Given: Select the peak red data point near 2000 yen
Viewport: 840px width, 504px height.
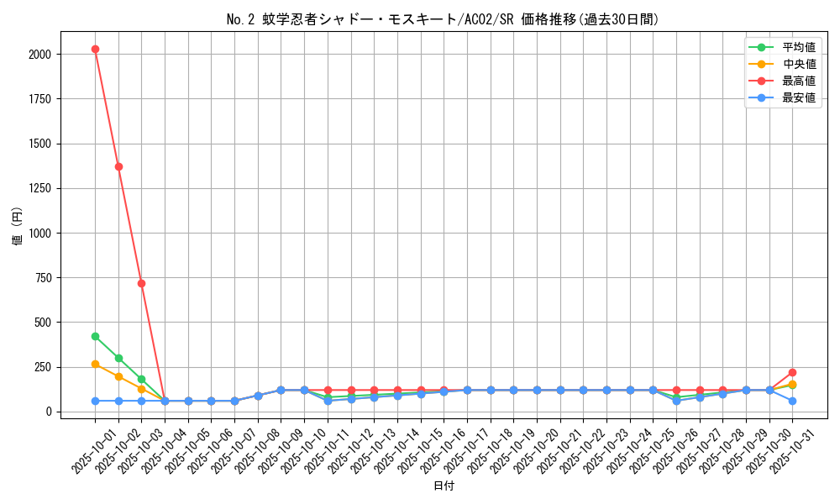Looking at the screenshot, I should click(94, 50).
